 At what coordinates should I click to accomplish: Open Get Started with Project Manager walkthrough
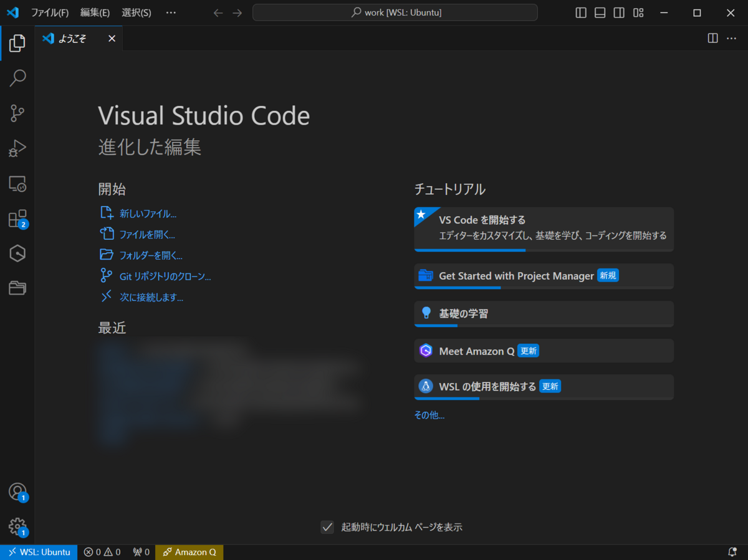[x=544, y=276]
